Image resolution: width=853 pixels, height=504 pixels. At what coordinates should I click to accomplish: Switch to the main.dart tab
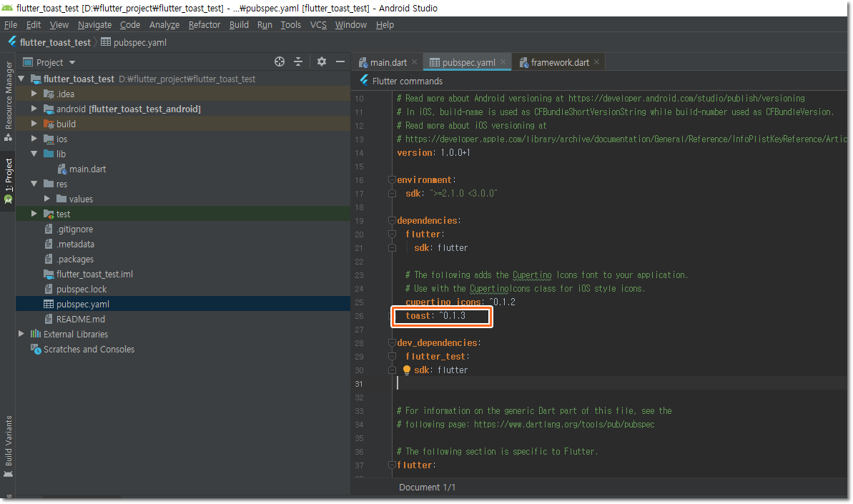[388, 62]
